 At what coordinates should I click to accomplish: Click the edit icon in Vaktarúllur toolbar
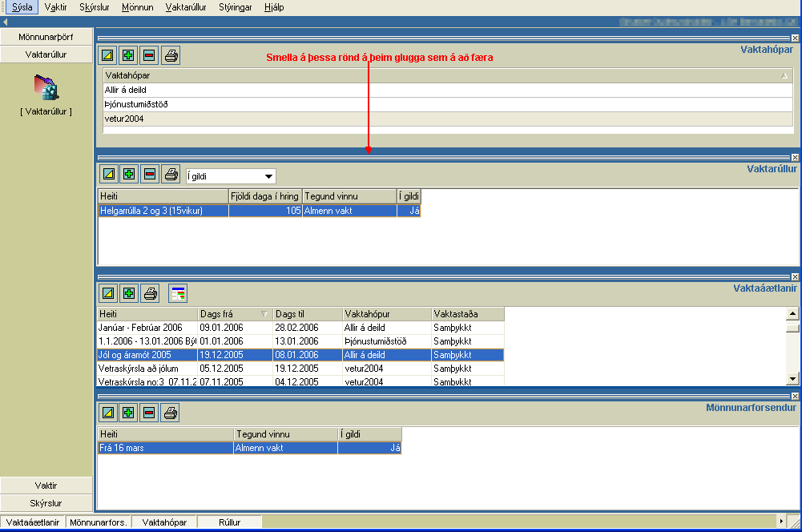coord(108,174)
